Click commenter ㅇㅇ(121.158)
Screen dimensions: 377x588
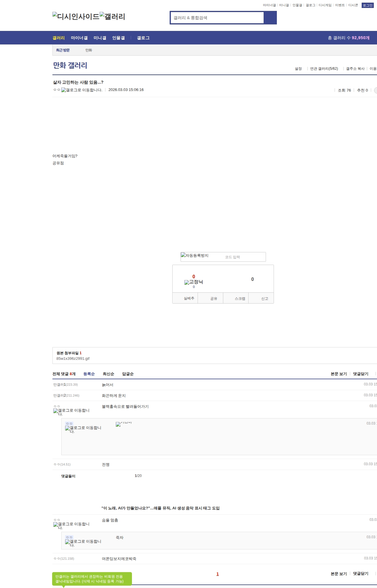click(64, 559)
